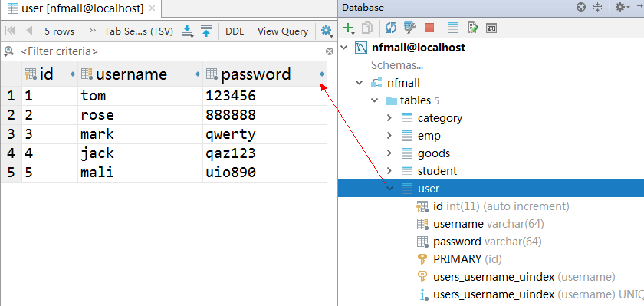Click the collapse all icon in Database panel
644x306 pixels.
pos(597,7)
